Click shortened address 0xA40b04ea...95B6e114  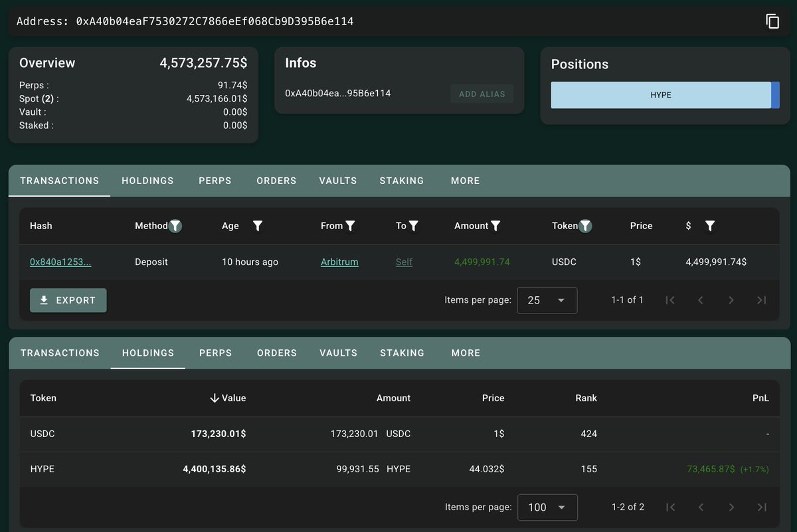(338, 94)
